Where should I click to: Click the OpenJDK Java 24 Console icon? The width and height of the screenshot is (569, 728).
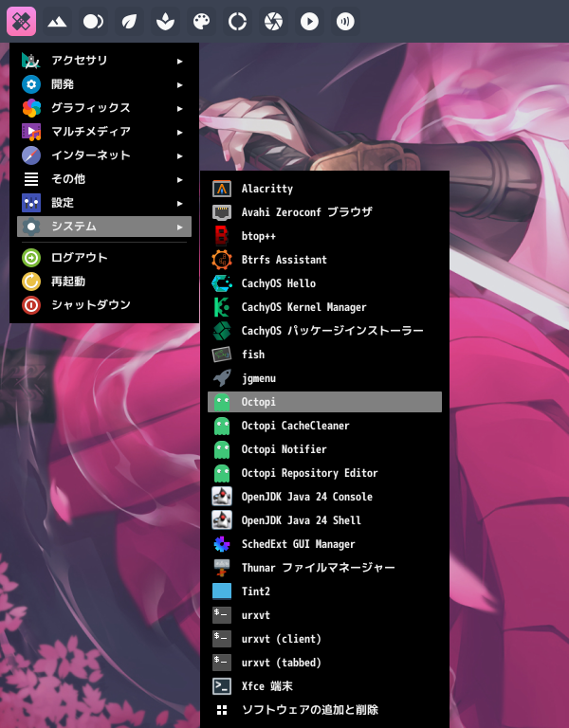click(222, 497)
